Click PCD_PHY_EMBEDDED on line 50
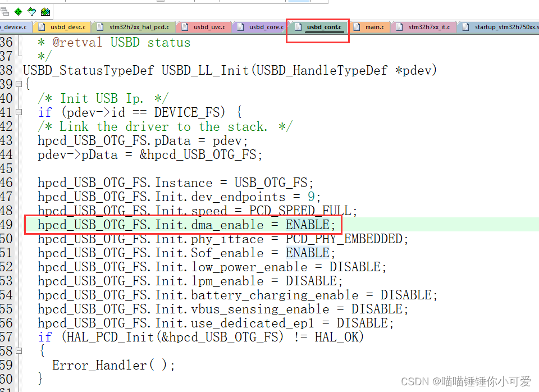 pos(344,239)
